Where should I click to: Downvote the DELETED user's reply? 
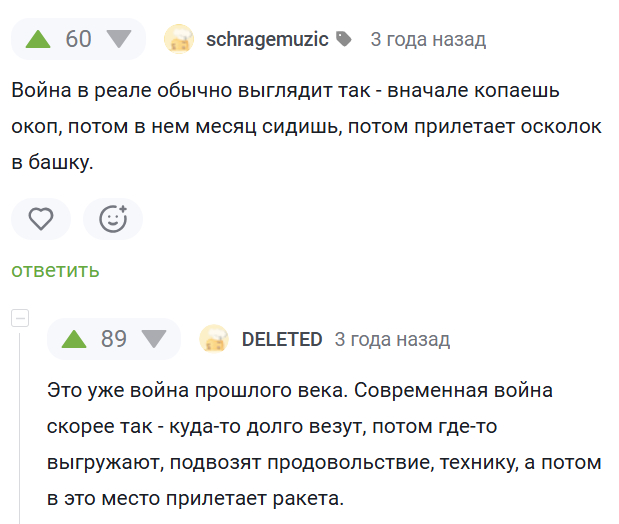(154, 339)
